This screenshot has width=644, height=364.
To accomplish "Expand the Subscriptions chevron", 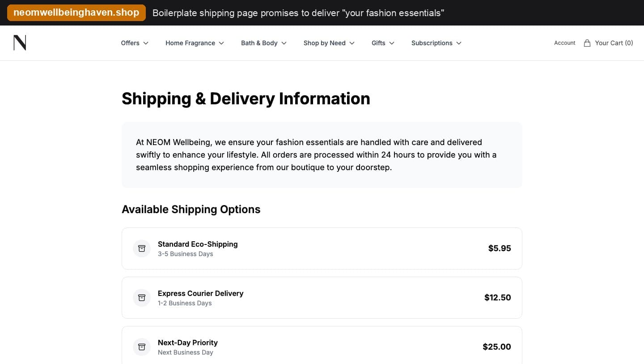I will [x=459, y=43].
